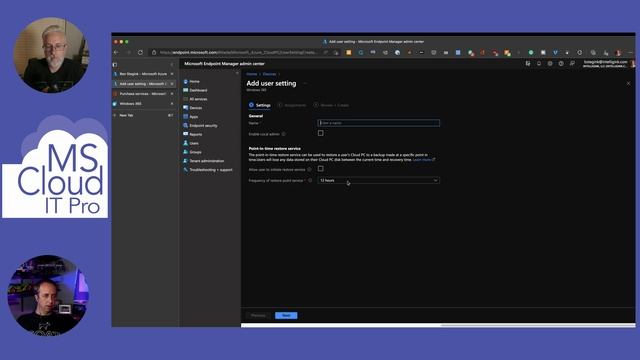
Task: Switch to the Purchase services browser tab
Action: [x=143, y=93]
